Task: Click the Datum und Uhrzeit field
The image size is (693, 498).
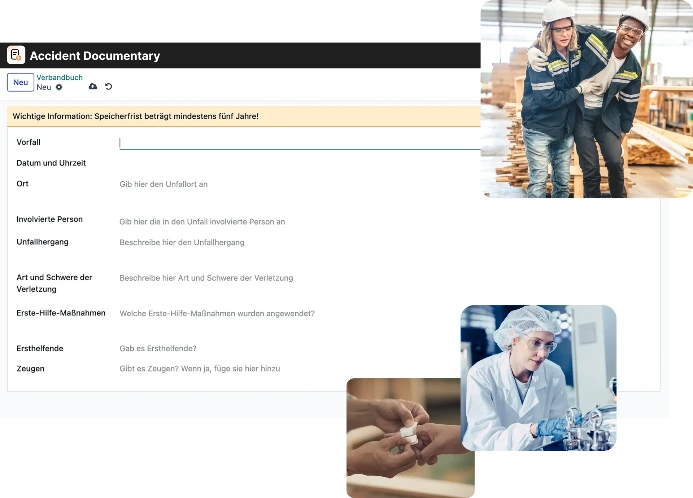Action: [x=300, y=163]
